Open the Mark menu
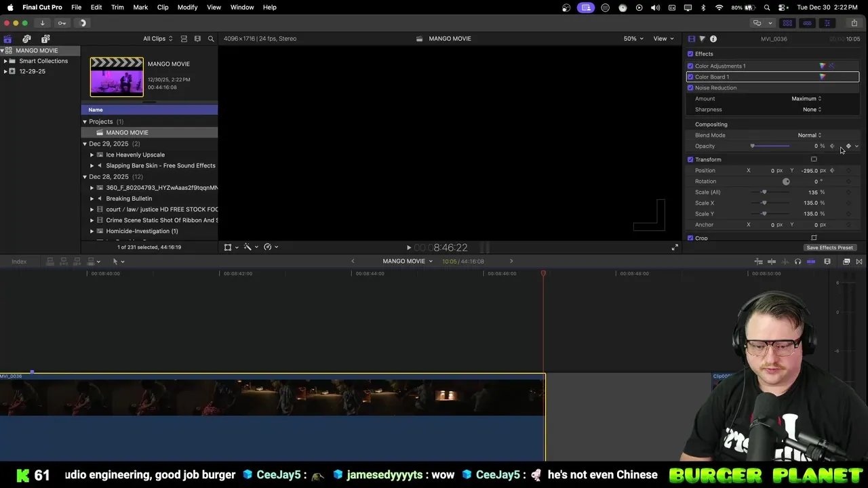This screenshot has height=488, width=868. [140, 7]
